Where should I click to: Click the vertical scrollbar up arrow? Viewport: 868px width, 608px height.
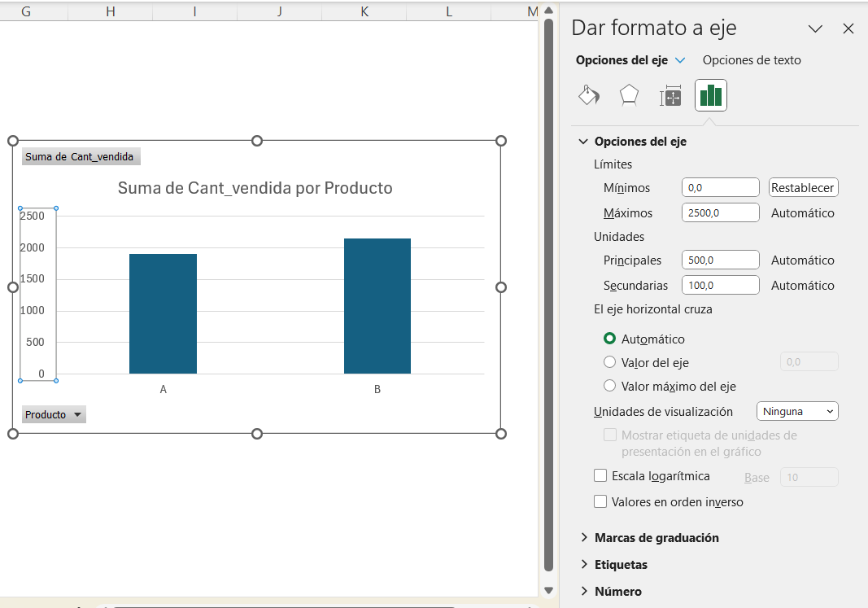point(548,10)
